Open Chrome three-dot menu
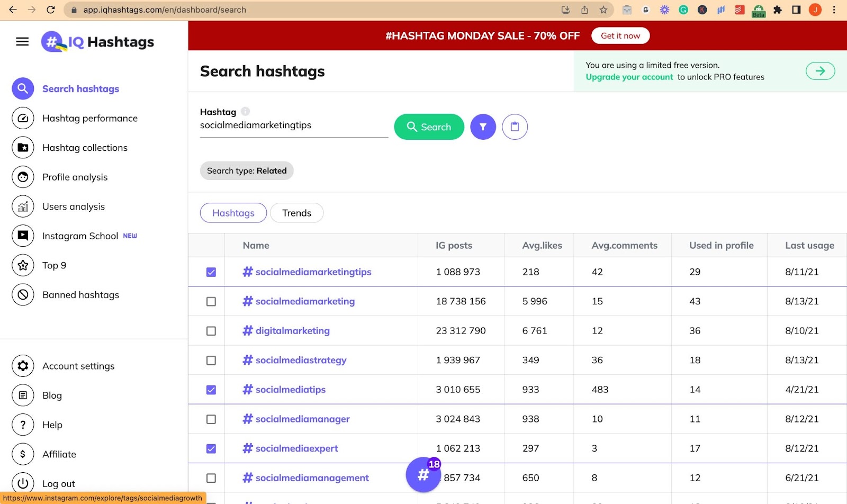The height and width of the screenshot is (504, 847). [834, 10]
